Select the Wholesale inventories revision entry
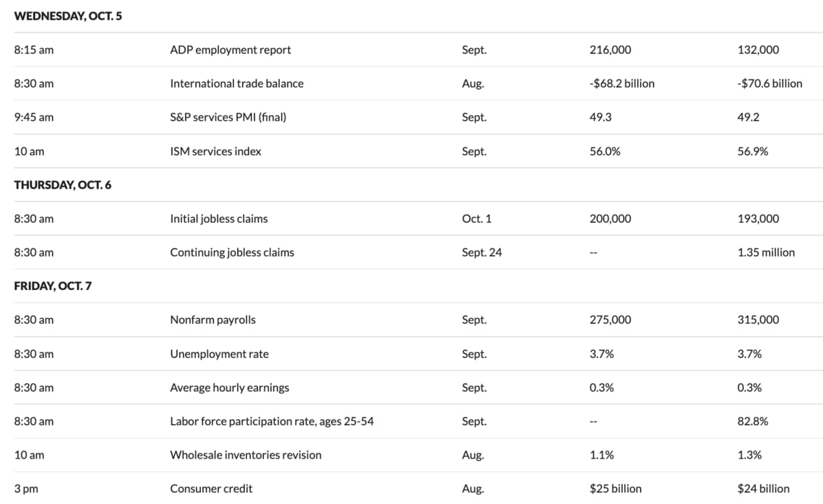The height and width of the screenshot is (504, 823). [246, 455]
